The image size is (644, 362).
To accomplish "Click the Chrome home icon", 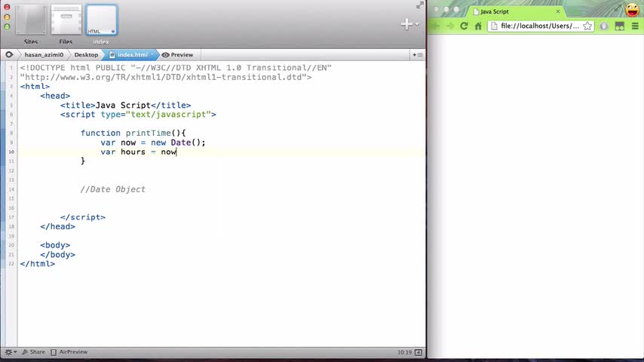I will coord(478,26).
